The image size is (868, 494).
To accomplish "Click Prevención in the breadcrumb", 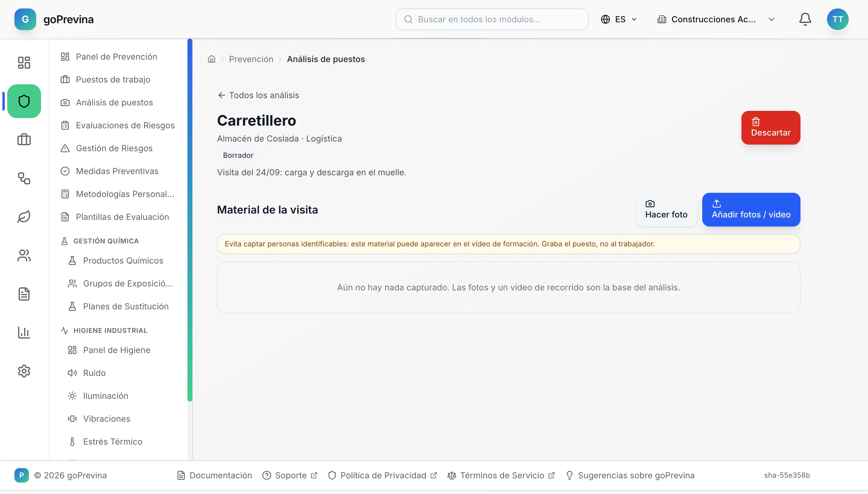I will [251, 59].
